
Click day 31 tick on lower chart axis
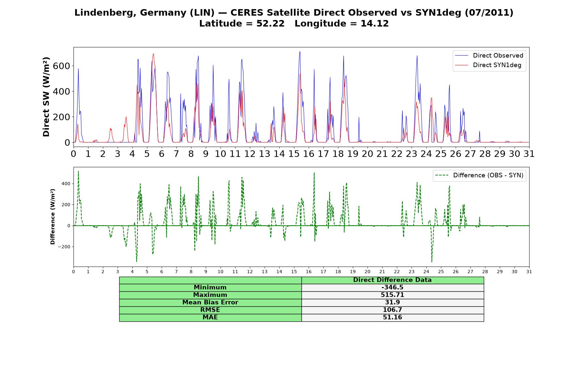[x=529, y=272]
